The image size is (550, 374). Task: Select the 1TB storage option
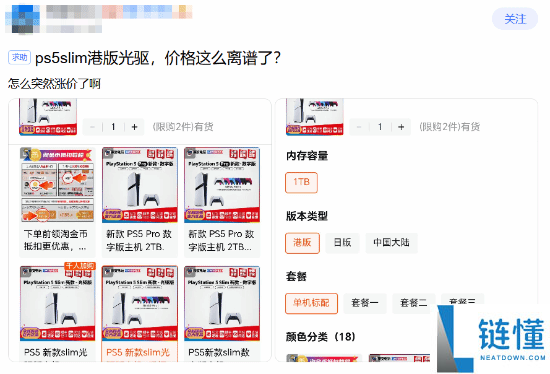[x=301, y=182]
